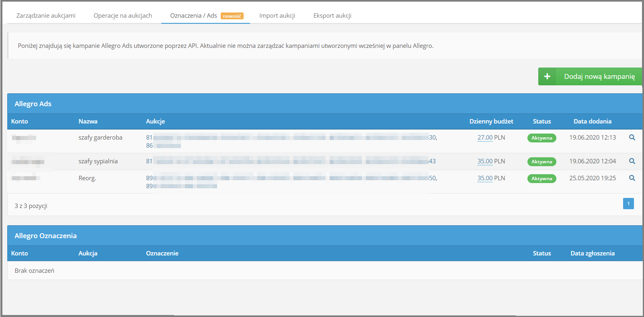
Task: Click Data dodania column header
Action: pos(593,121)
